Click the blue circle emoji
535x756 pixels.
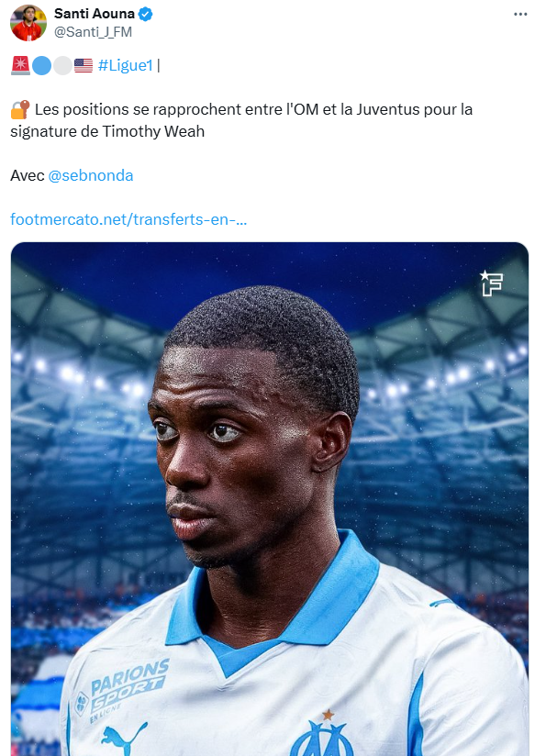41,65
